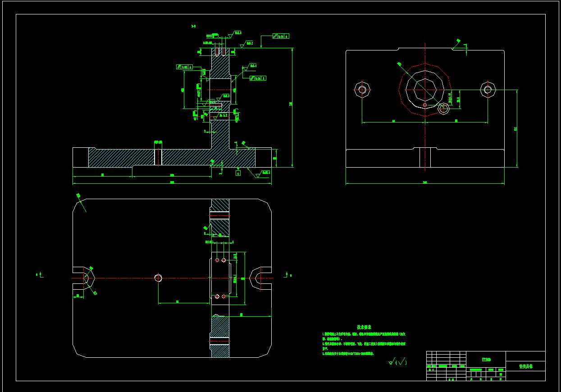Click the right hexagonal bolt hole in side view
This screenshot has height=392, width=561.
[488, 89]
